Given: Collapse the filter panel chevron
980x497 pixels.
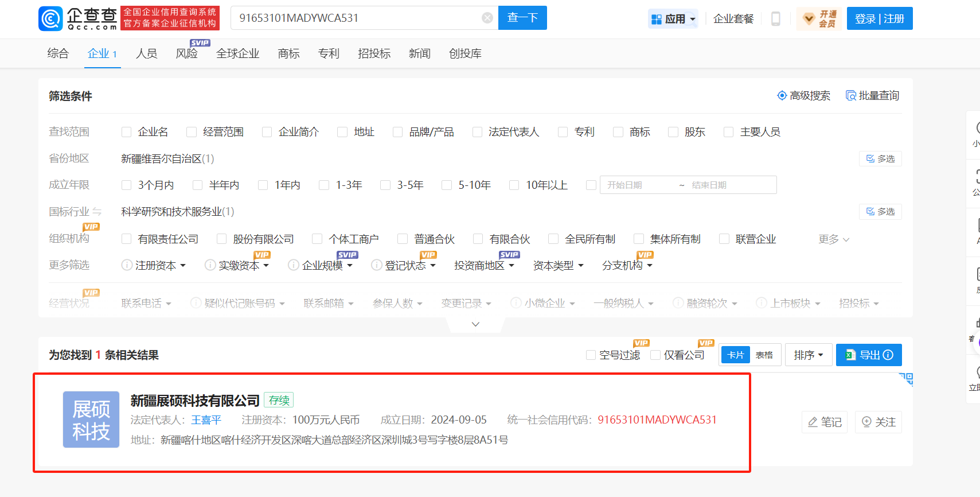Looking at the screenshot, I should tap(475, 324).
